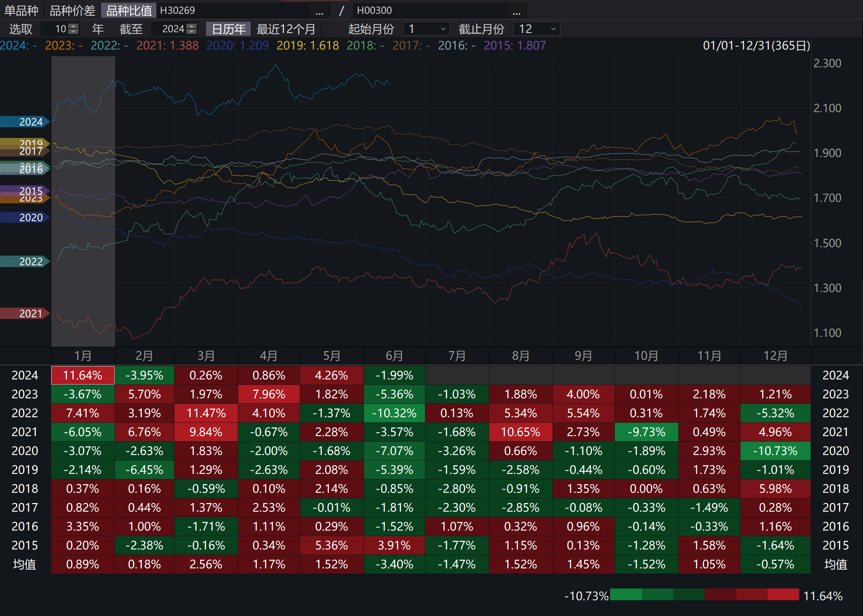Select the 单品种 tab
Screen dimensions: 863x616
click(21, 11)
